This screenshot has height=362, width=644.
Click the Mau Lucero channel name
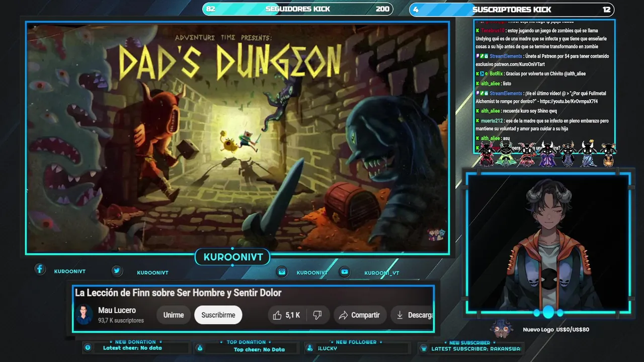[117, 310]
